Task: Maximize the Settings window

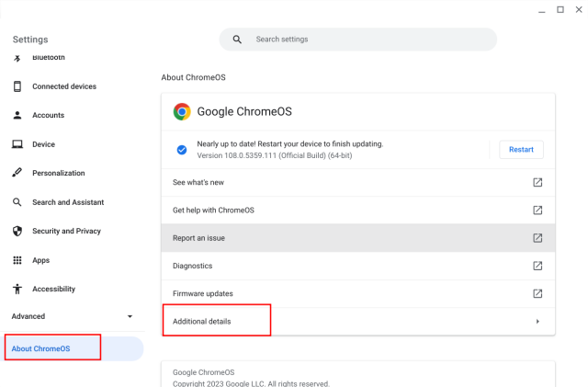Action: (560, 10)
